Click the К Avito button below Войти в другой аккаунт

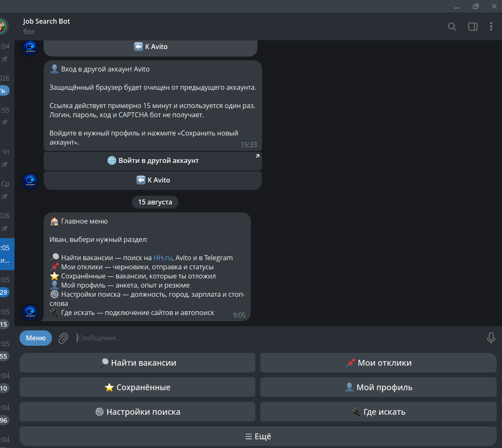(x=153, y=180)
